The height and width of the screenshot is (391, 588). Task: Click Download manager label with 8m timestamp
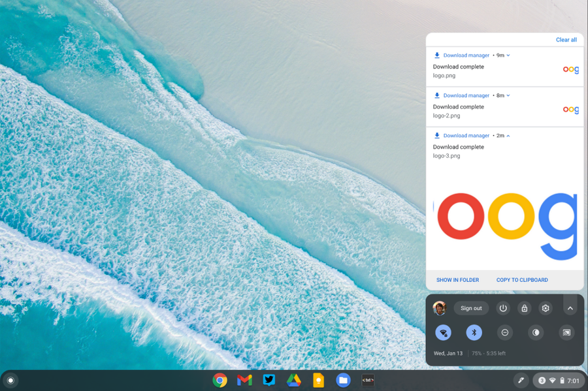pyautogui.click(x=466, y=95)
